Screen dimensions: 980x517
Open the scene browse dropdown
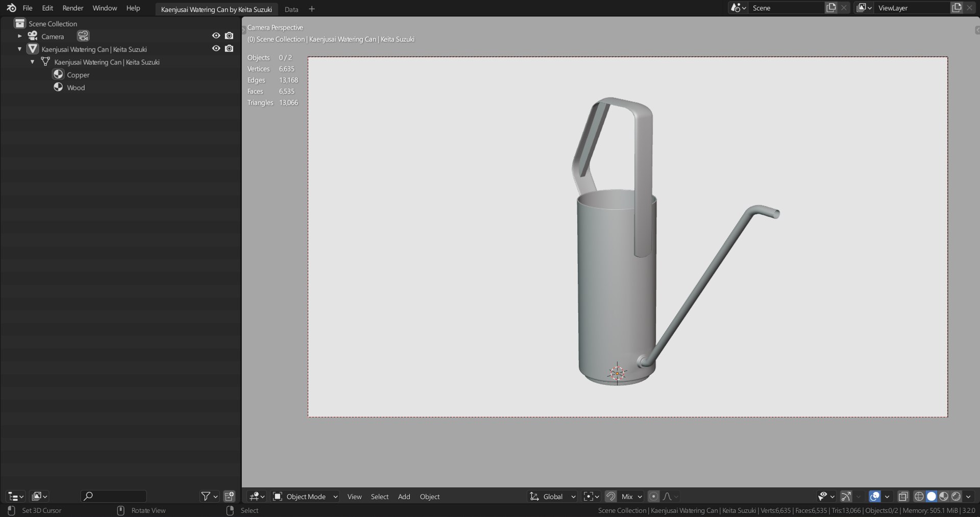click(738, 8)
